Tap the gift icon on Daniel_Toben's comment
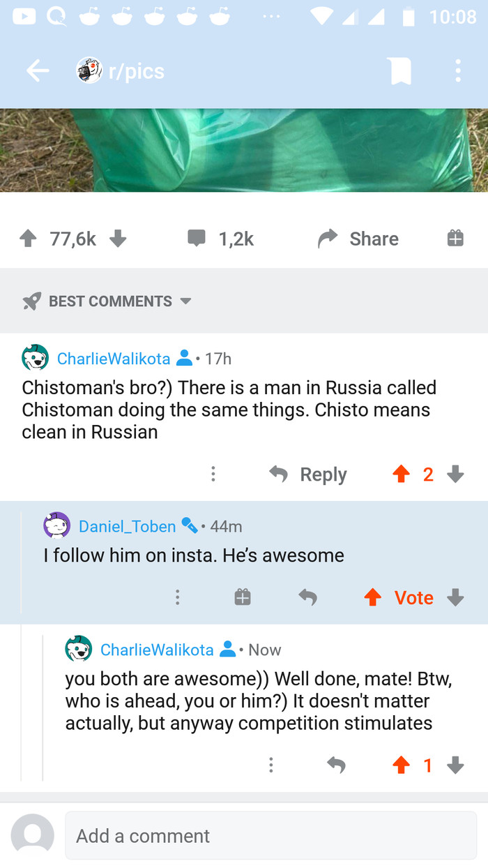This screenshot has width=488, height=868. click(x=243, y=597)
